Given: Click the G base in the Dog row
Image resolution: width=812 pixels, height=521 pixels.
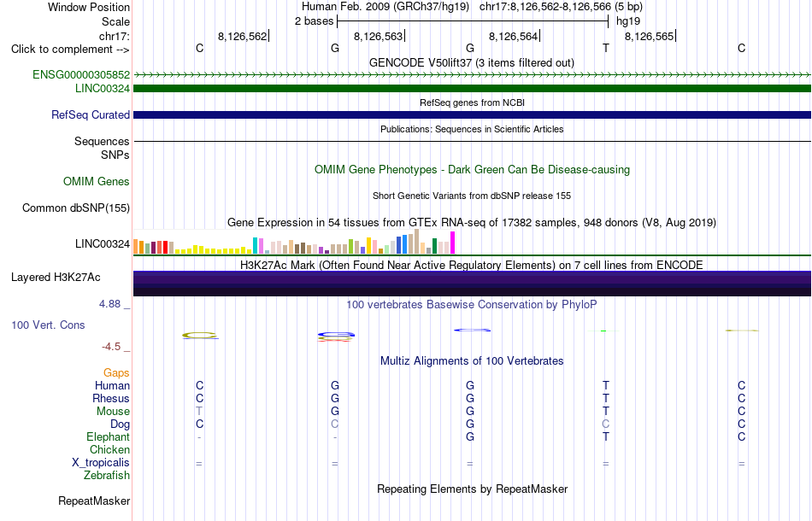Looking at the screenshot, I should point(470,424).
